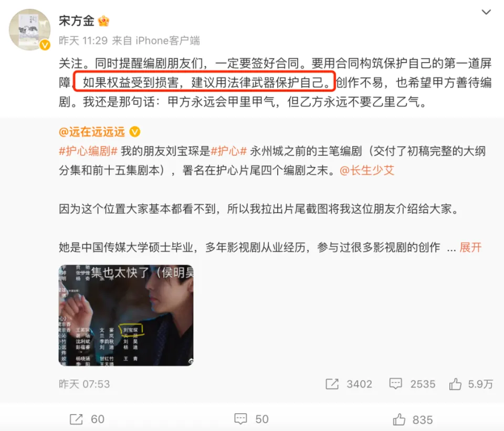This screenshot has height=431, width=504.
Task: Open the #护心编剧# hashtag topic
Action: 88,151
